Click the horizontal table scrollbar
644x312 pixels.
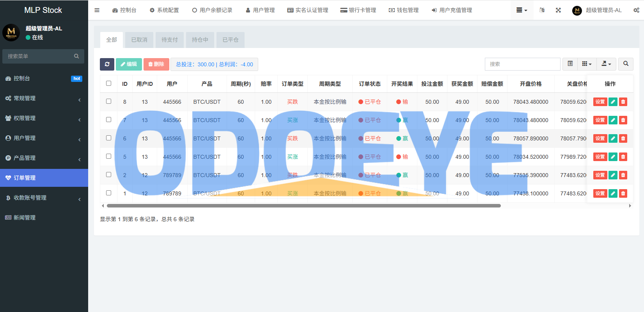(303, 206)
